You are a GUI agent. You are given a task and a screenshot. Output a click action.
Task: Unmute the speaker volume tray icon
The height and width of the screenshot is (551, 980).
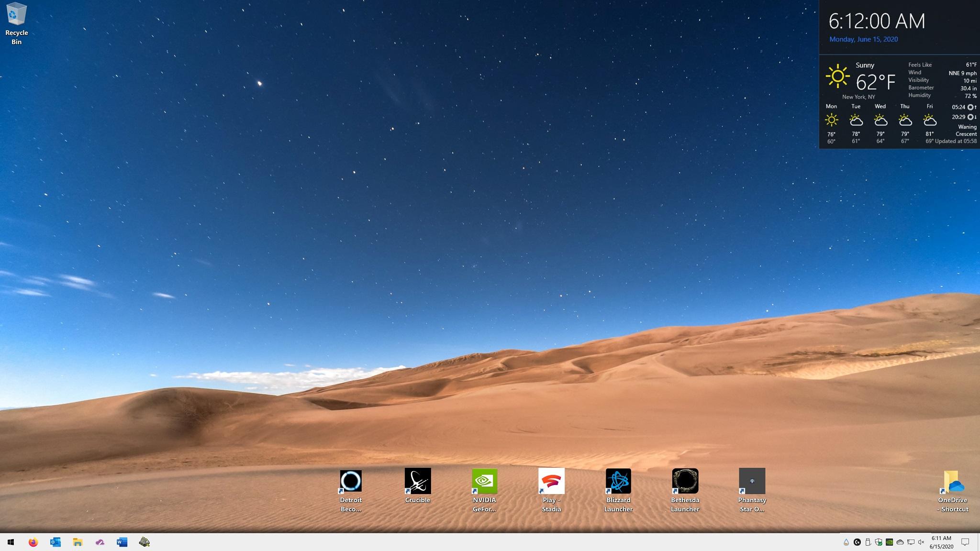pos(921,542)
